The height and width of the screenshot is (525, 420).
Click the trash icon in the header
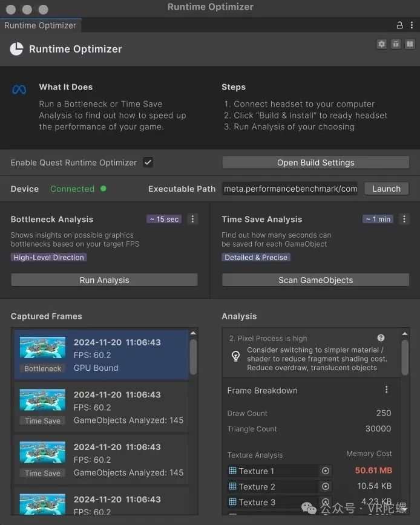396,44
